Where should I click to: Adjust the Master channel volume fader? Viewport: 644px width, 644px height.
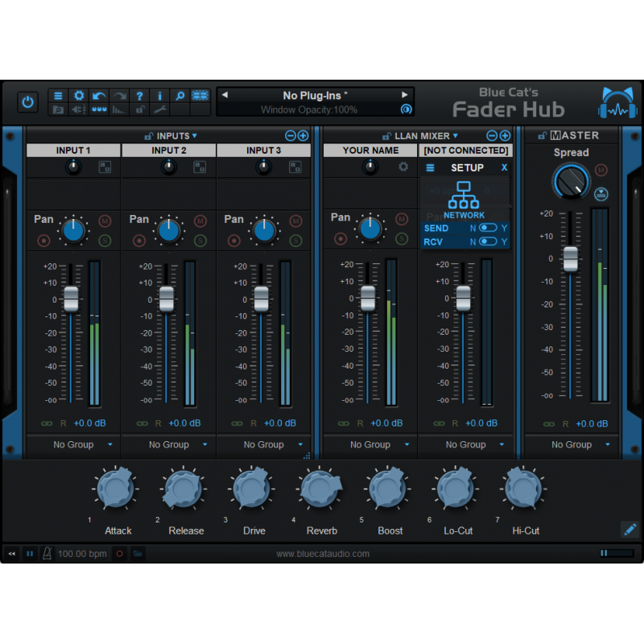click(x=571, y=260)
